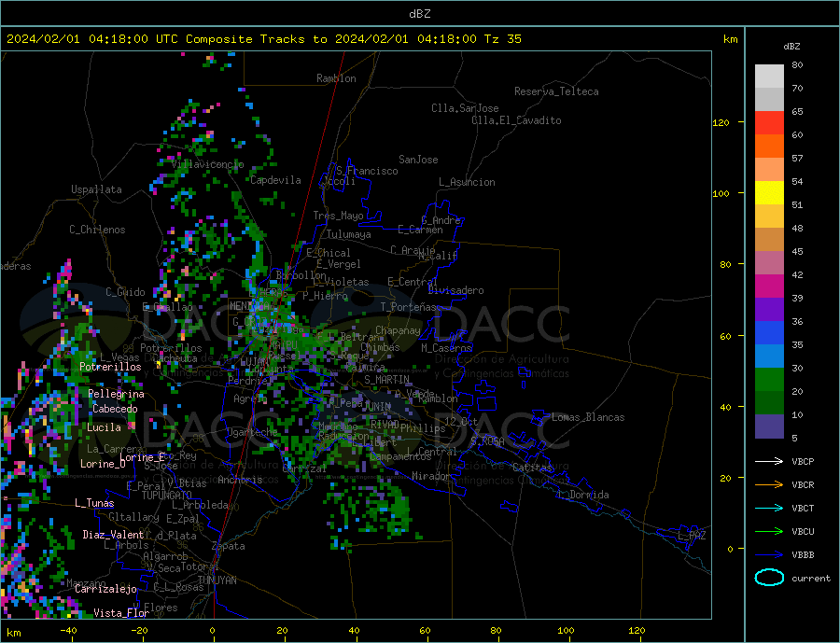Click the timestamp header text
The height and width of the screenshot is (643, 840).
click(264, 39)
